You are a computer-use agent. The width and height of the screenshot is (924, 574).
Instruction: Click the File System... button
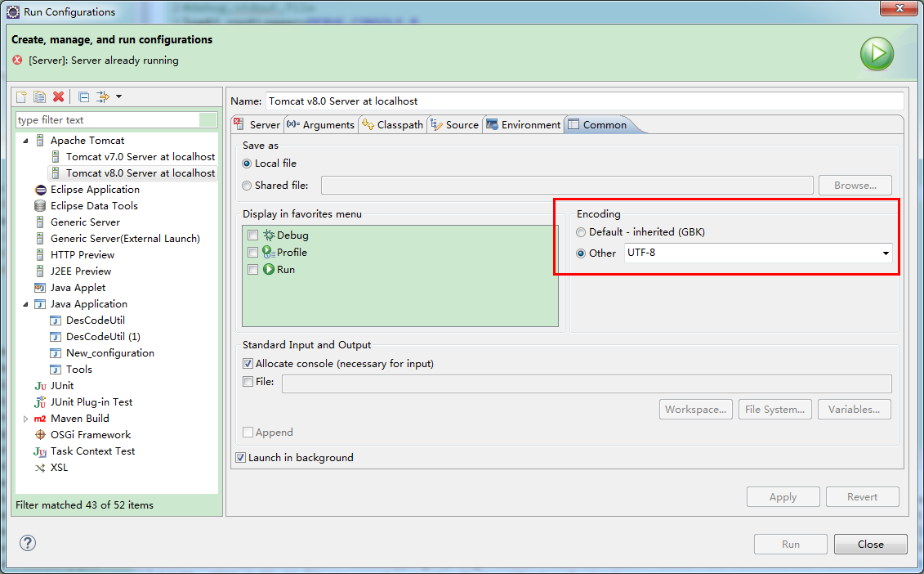coord(775,410)
